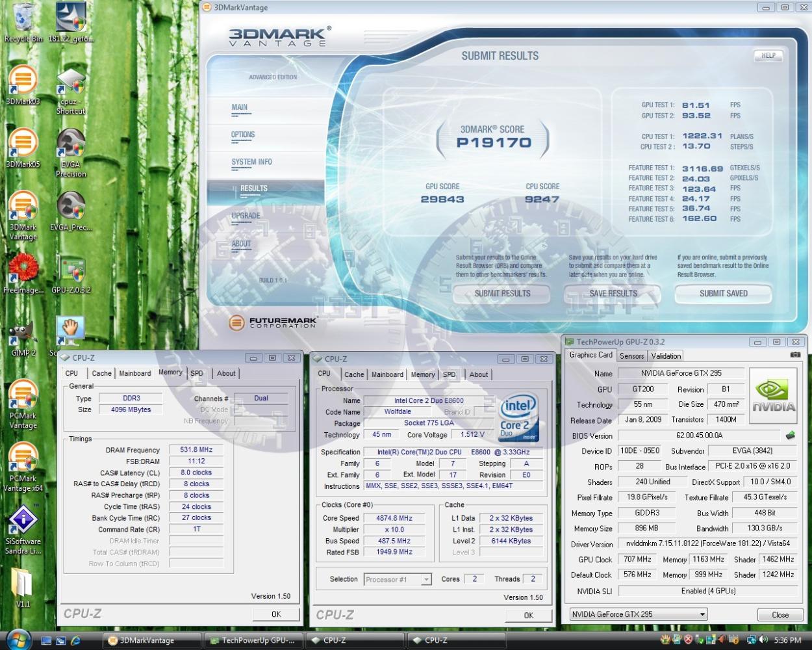This screenshot has height=650, width=812.
Task: Click OK in the processor CPU-Z window
Action: 529,616
